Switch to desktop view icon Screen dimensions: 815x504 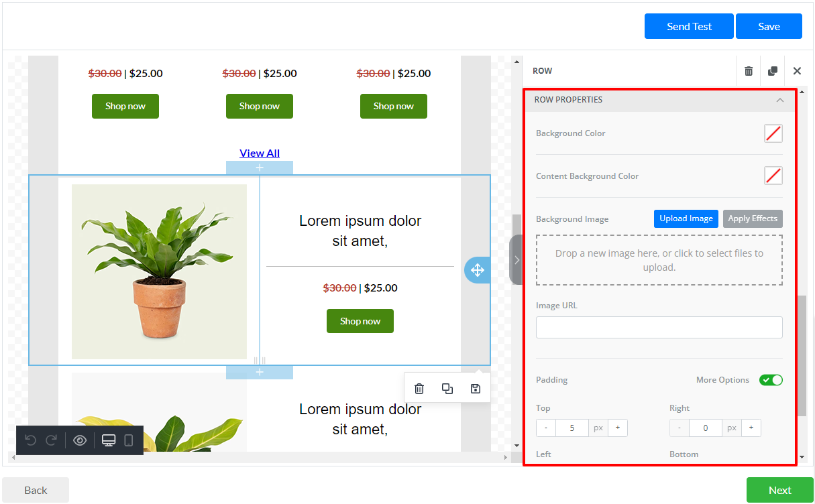pyautogui.click(x=109, y=440)
